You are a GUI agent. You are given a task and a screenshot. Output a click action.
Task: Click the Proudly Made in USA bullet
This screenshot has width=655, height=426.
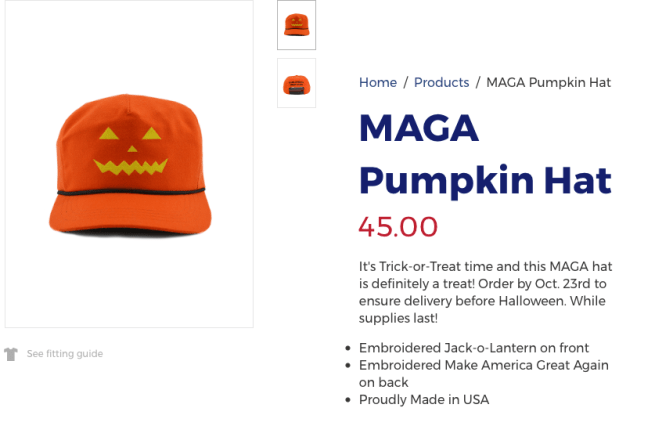click(x=424, y=400)
